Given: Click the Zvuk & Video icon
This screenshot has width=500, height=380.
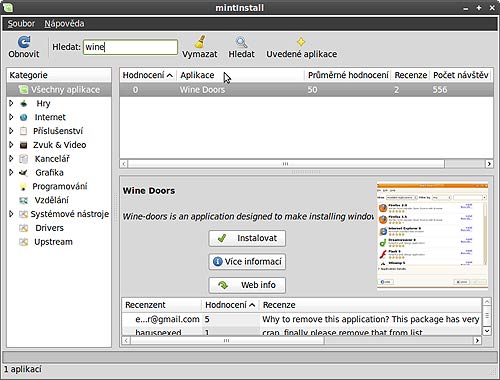Looking at the screenshot, I should click(23, 145).
